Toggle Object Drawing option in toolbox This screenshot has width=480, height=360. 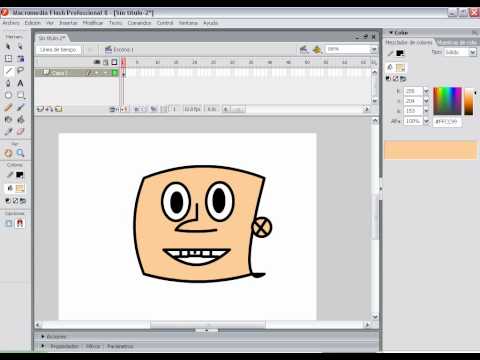pos(8,223)
